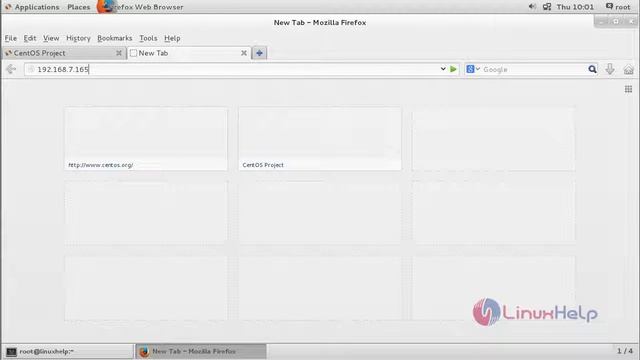640x360 pixels.
Task: Click the volume speaker icon
Action: [x=532, y=7]
